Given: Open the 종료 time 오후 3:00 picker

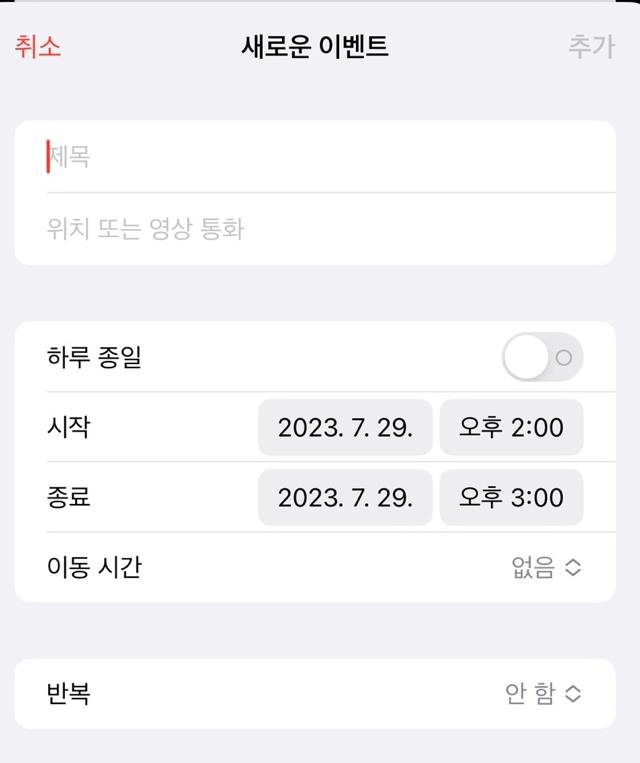Looking at the screenshot, I should click(511, 498).
